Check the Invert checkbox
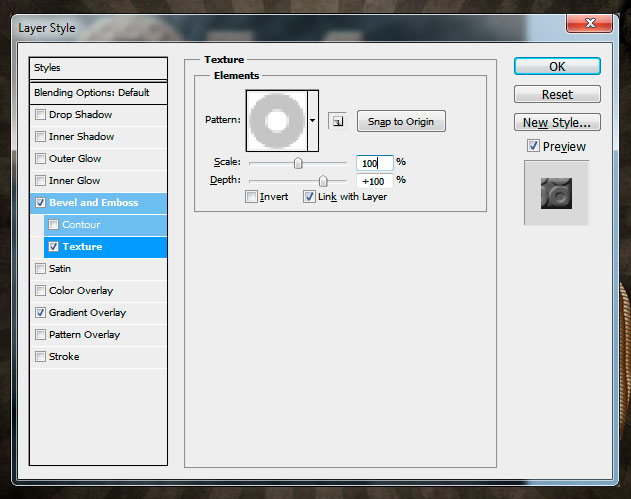Screen dimensions: 631x499 point(251,197)
